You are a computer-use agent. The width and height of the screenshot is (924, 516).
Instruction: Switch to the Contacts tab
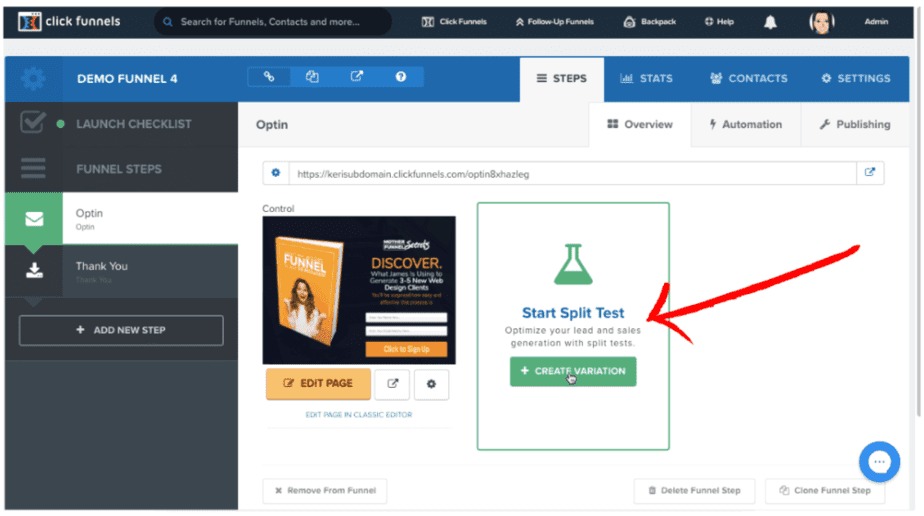pos(749,79)
